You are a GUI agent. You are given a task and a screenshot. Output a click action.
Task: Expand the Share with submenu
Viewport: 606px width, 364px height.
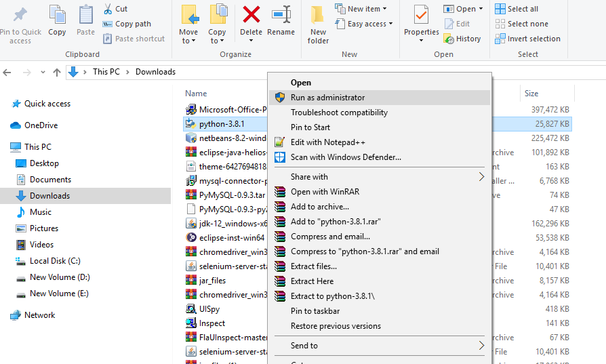pos(379,177)
